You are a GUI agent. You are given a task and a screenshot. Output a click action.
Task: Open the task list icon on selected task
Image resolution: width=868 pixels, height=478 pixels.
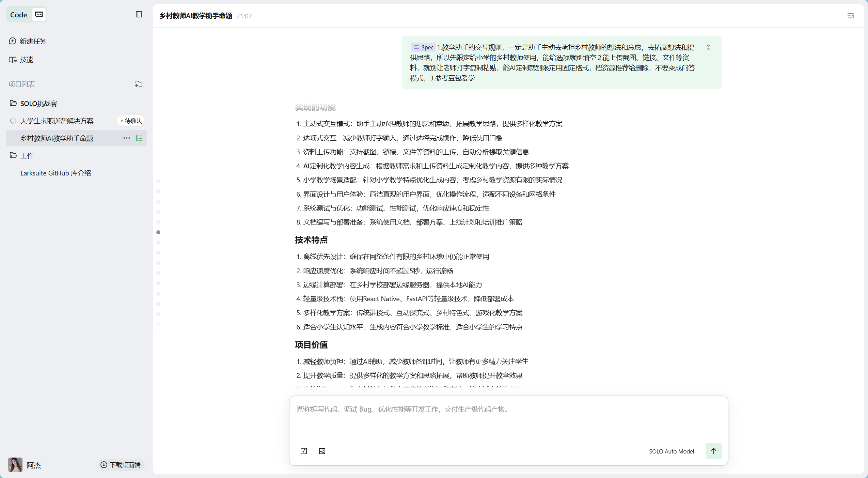click(139, 138)
